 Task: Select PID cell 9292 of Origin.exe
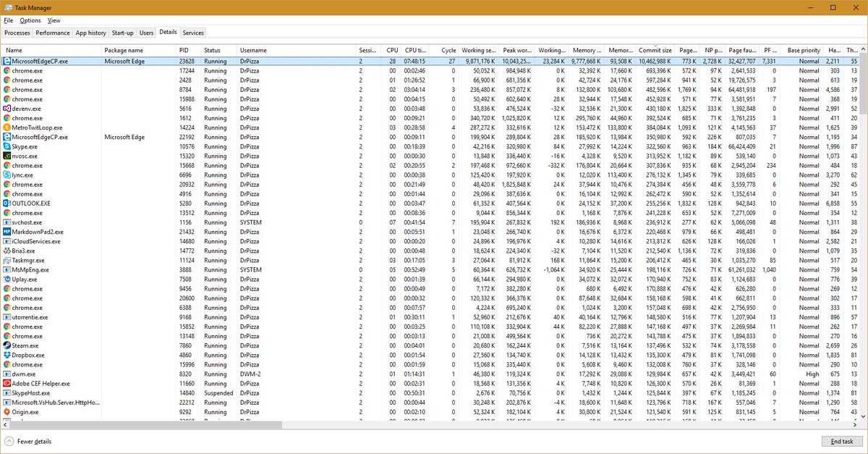187,411
